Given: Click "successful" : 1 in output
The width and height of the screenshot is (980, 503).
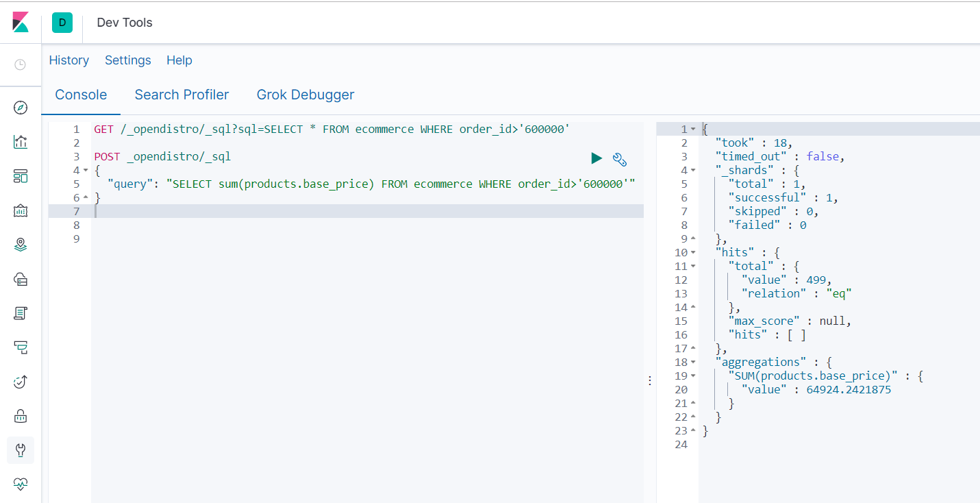Looking at the screenshot, I should coord(783,197).
